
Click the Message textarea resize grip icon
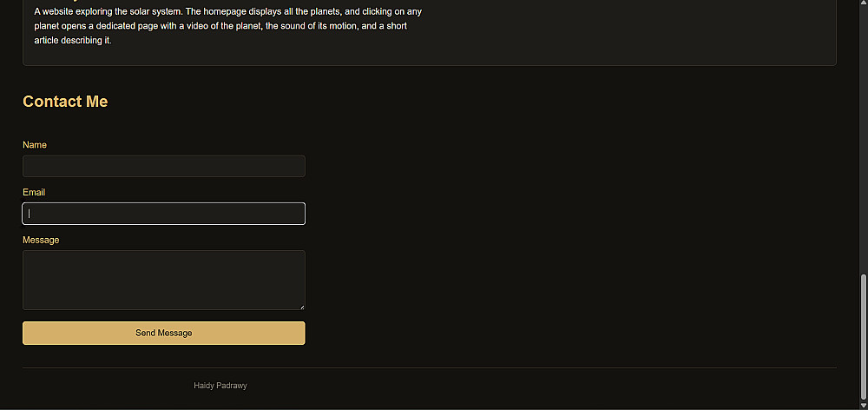tap(302, 307)
